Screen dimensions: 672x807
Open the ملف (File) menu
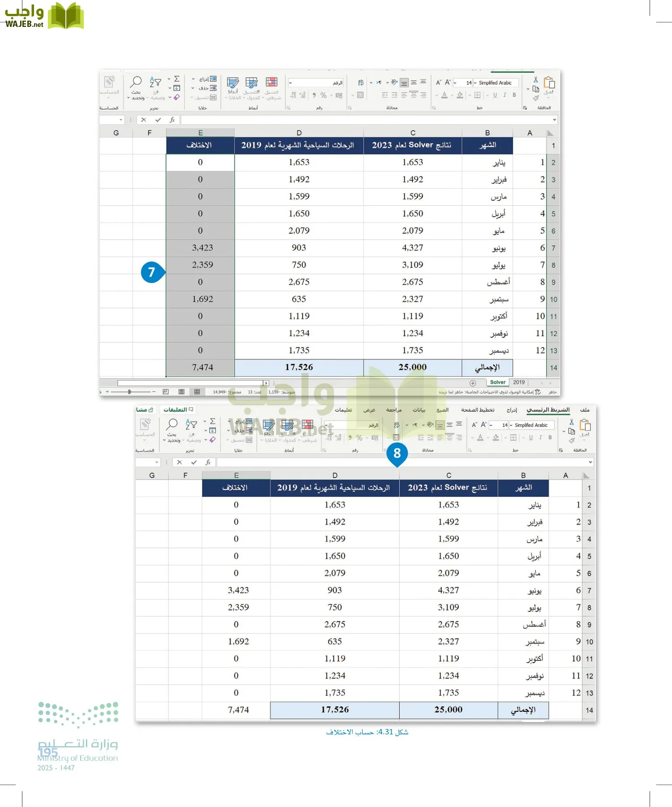click(585, 410)
